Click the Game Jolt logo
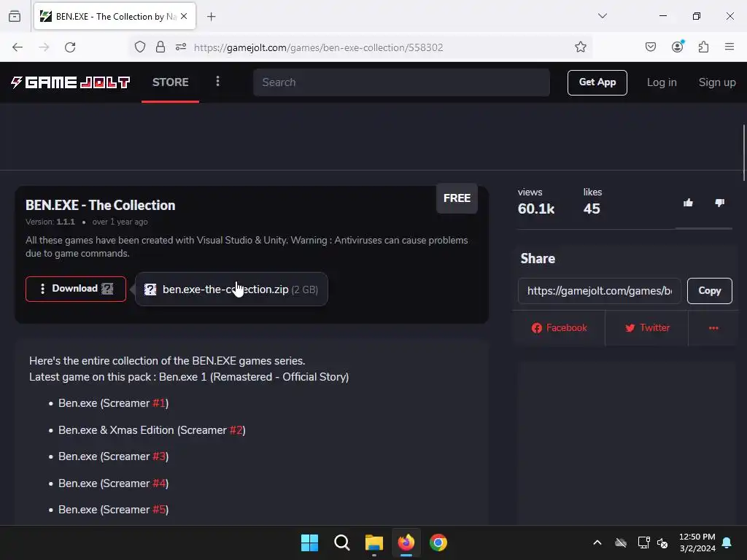 (x=71, y=82)
